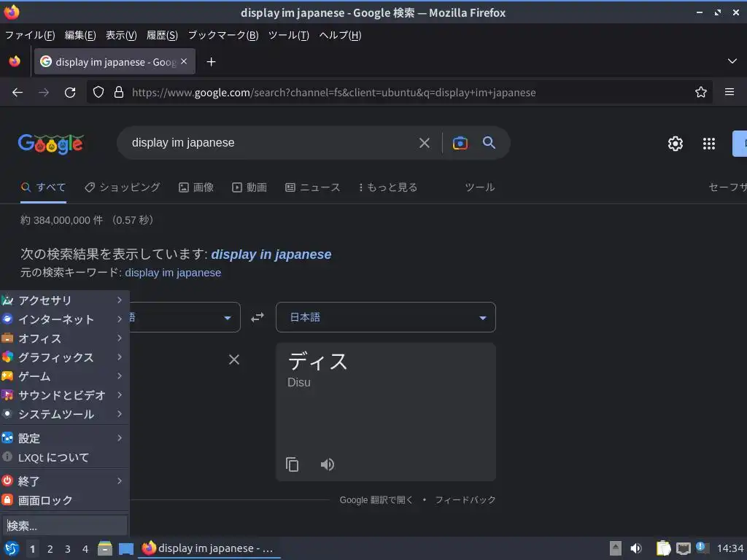
Task: Switch to workspace 2
Action: [x=50, y=549]
